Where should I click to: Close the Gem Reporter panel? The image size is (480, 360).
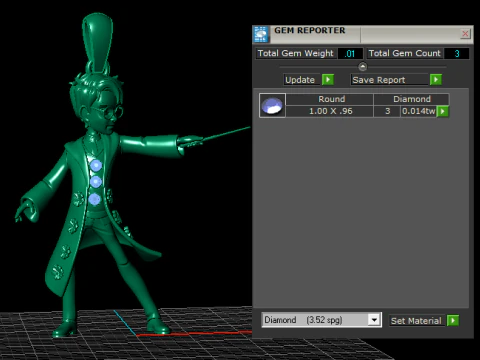pyautogui.click(x=465, y=34)
